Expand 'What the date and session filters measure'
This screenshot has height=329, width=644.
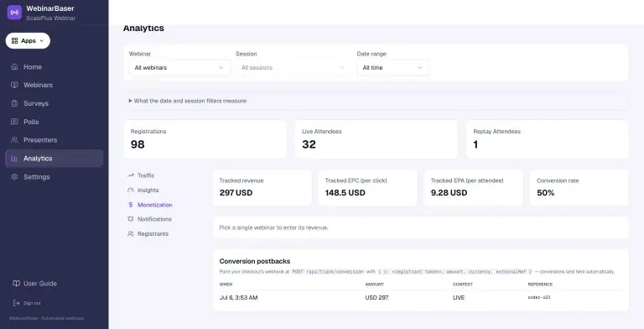tap(188, 101)
